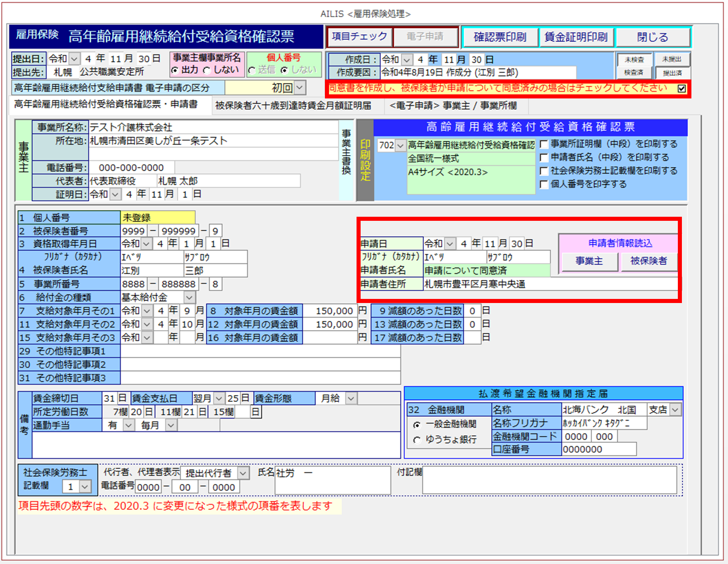Switch to 被保険者六十歳到達時賃金月額証明届 tab
728x564 pixels.
[293, 106]
